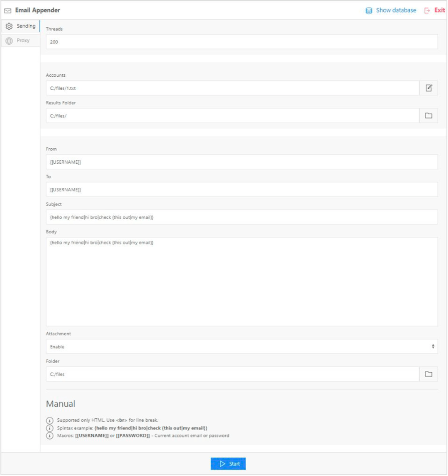
Task: Click info icon beside Spintax example
Action: click(x=50, y=428)
